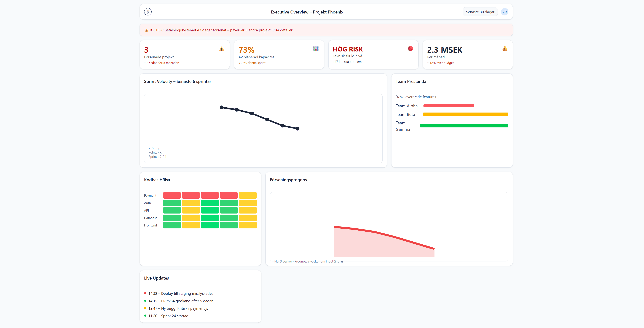
Task: Click Team Gamma's green progress bar
Action: pyautogui.click(x=464, y=126)
